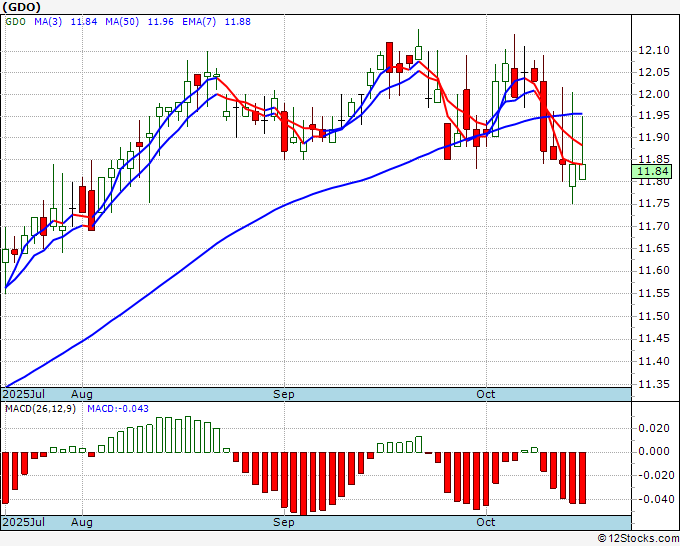This screenshot has width=680, height=546.
Task: Click the 11.55 price axis label
Action: click(654, 294)
